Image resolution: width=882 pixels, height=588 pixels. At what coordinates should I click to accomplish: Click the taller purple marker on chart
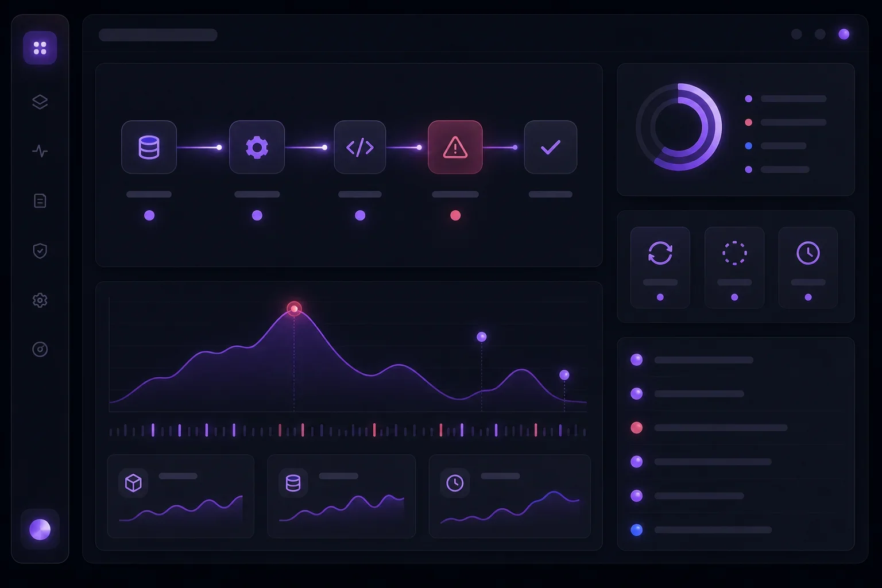coord(482,336)
